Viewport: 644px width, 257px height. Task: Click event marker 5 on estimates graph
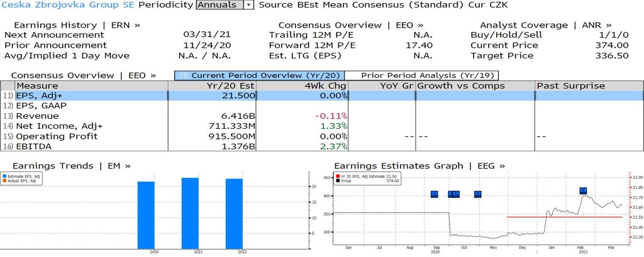[456, 194]
